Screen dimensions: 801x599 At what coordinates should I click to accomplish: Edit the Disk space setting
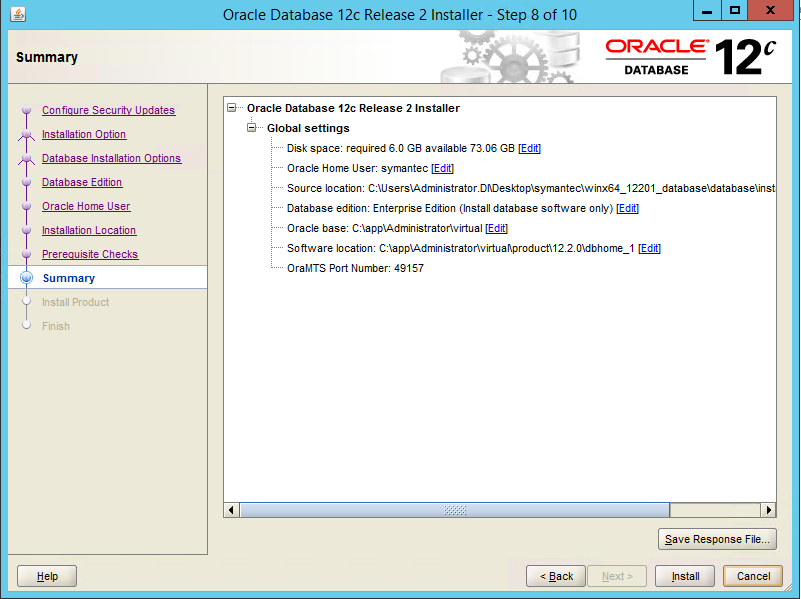pyautogui.click(x=529, y=148)
